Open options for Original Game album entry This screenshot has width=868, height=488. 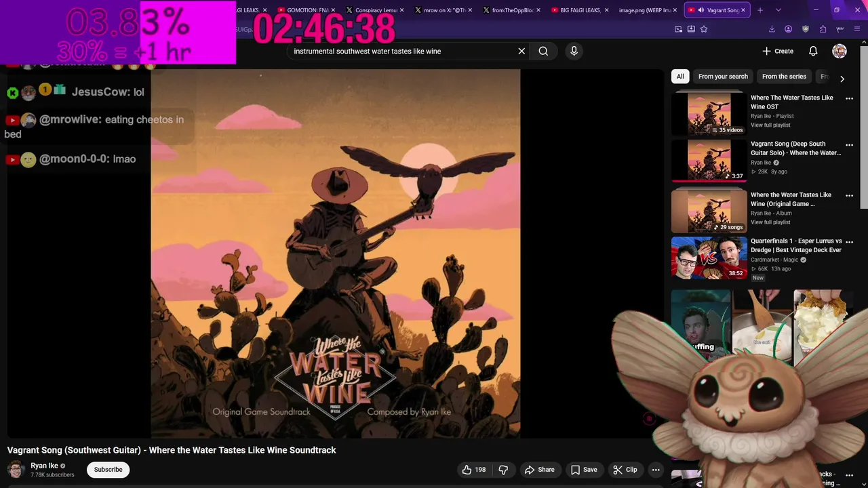coord(849,195)
